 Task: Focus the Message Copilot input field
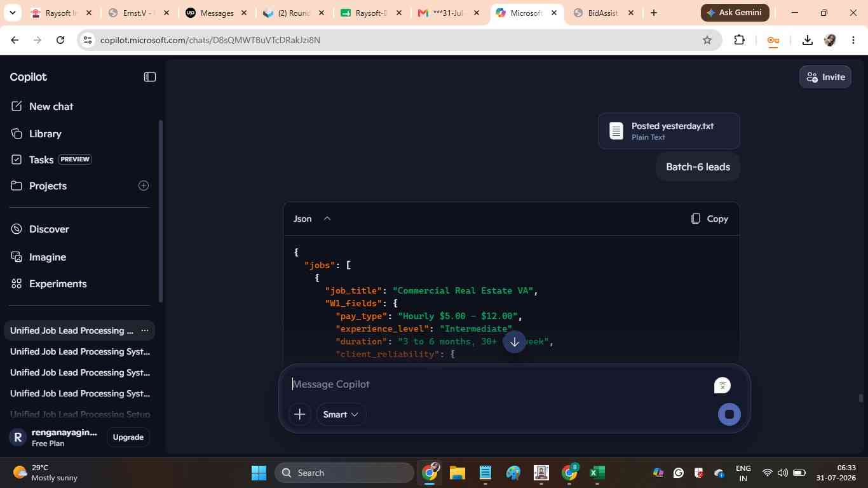[x=499, y=384]
